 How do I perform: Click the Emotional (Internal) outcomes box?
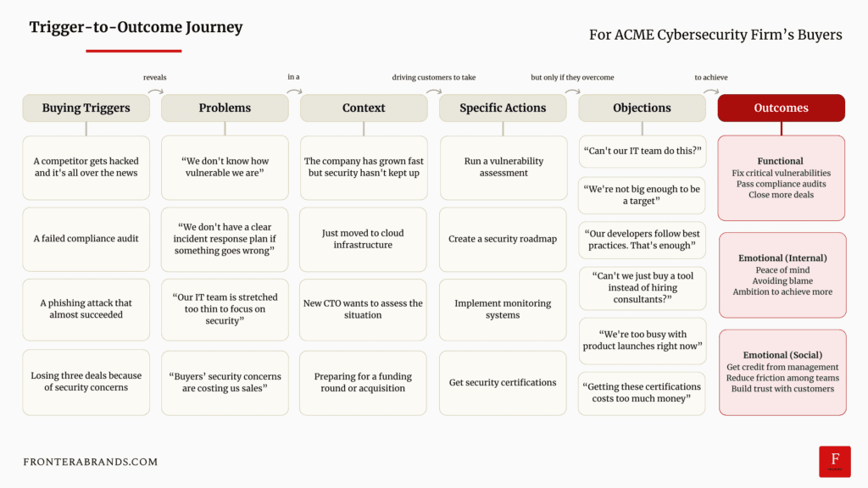tap(782, 274)
